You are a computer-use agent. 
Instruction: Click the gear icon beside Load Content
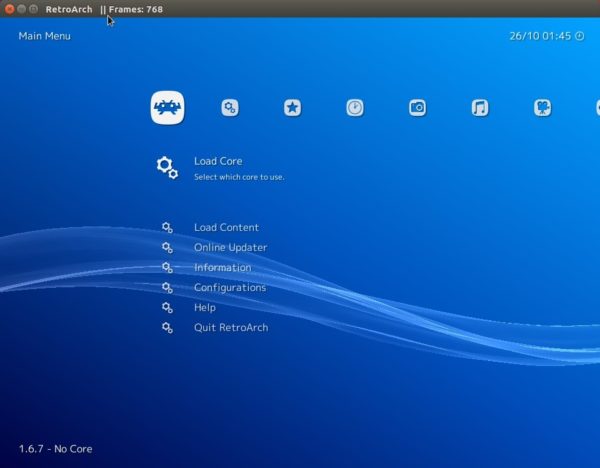coord(167,227)
